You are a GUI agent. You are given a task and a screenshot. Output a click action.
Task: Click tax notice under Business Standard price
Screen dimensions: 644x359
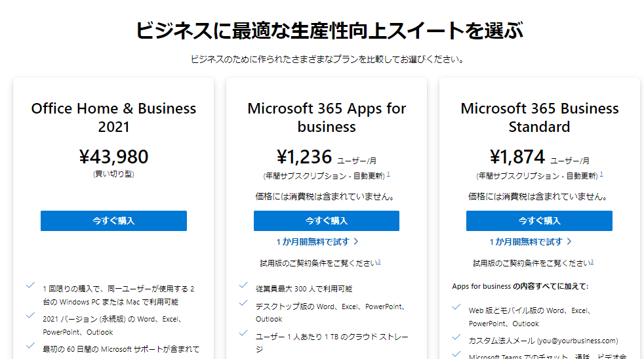pos(539,197)
